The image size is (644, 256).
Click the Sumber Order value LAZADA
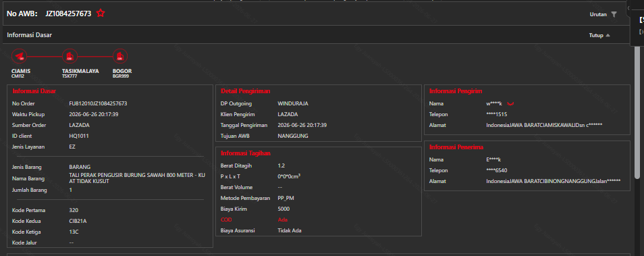pyautogui.click(x=79, y=125)
